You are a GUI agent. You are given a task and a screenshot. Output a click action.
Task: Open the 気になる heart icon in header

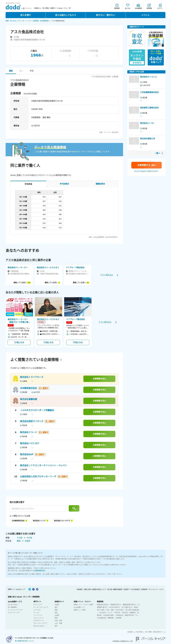(127, 6)
